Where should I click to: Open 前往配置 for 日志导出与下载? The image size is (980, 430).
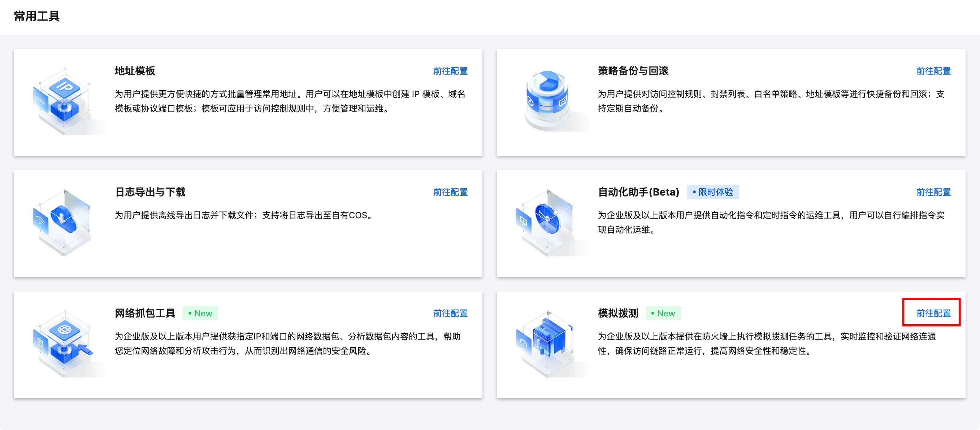coord(450,192)
